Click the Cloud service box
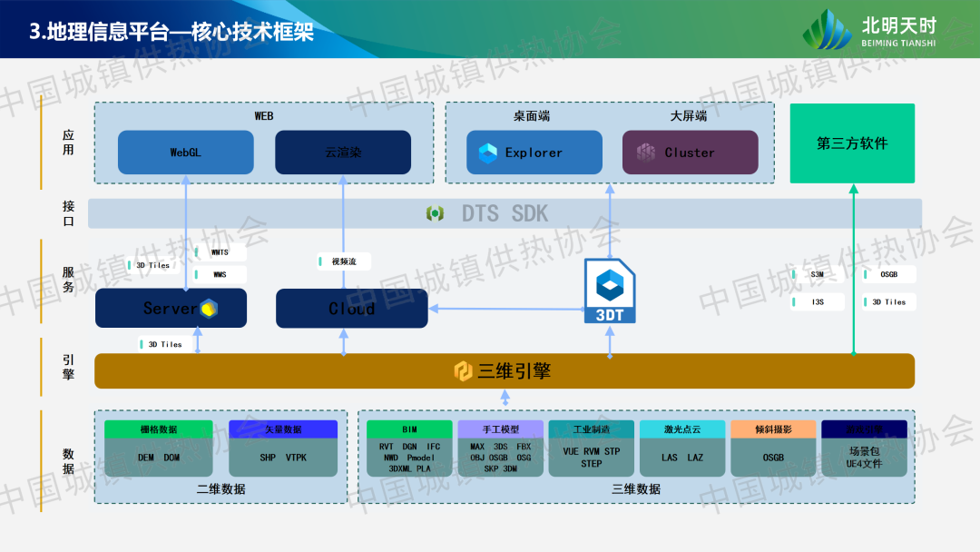Screen dimensions: 980x552 click(351, 309)
